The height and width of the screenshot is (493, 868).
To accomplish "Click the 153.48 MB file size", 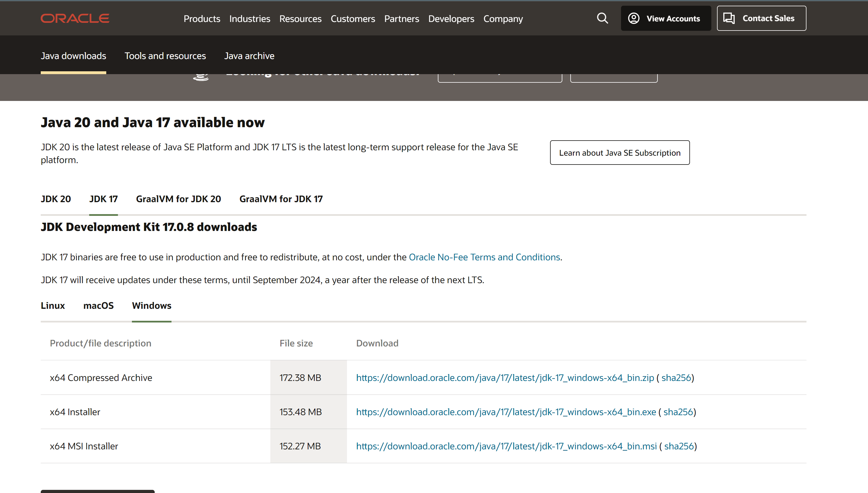I will [301, 412].
